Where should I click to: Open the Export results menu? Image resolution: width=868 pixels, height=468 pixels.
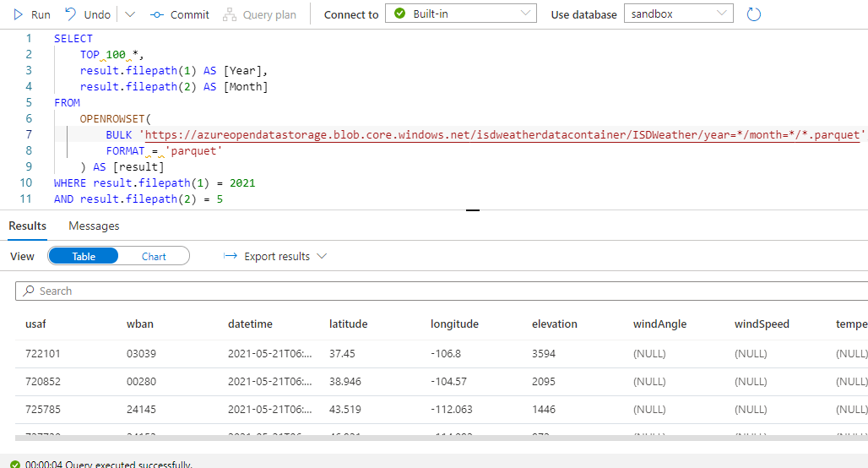pos(275,257)
